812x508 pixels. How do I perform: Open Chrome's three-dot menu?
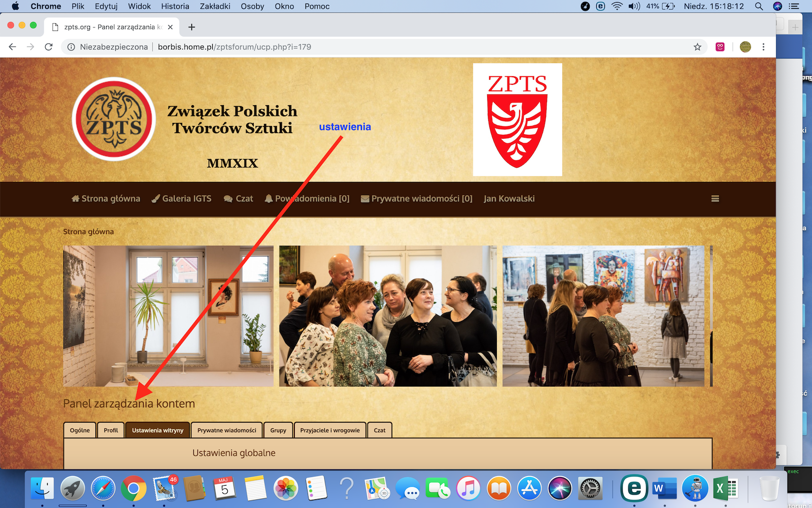[763, 47]
